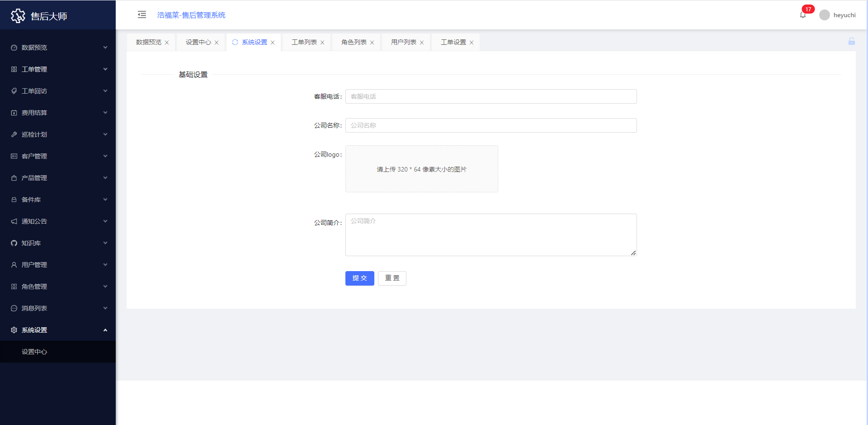Screen dimensions: 868x425
Task: Expand the 工单管理 sidebar menu
Action: pos(58,69)
